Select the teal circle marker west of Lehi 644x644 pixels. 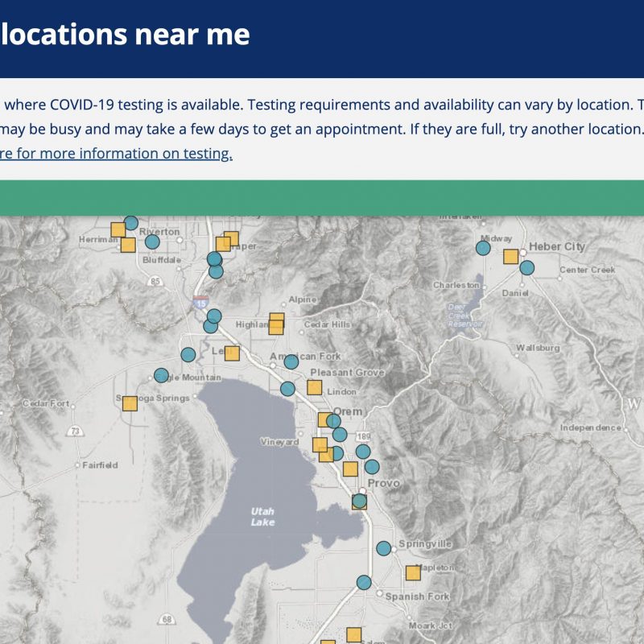coord(188,354)
